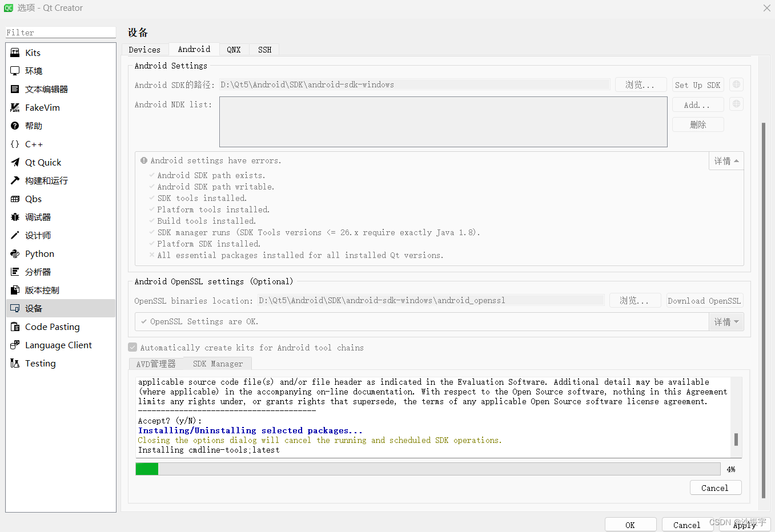Click Cancel at the dialog bottom

coord(687,525)
